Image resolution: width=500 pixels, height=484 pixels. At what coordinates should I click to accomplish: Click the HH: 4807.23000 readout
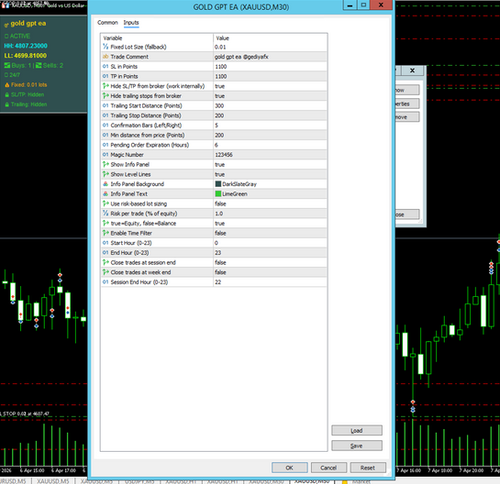26,46
